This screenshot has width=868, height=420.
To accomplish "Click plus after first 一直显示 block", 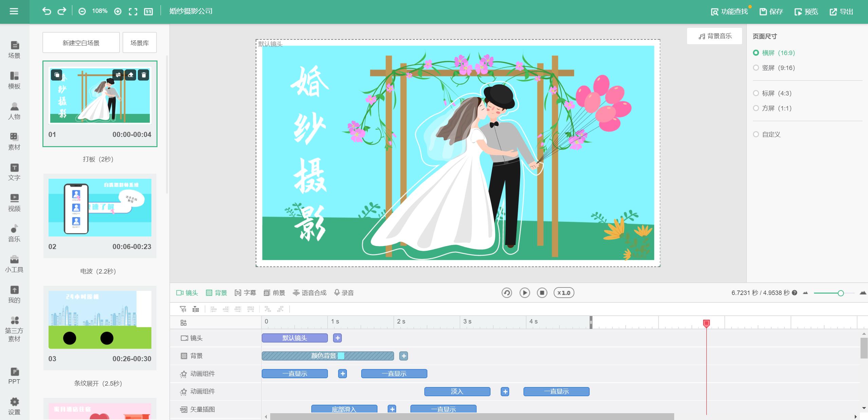I will [x=343, y=374].
